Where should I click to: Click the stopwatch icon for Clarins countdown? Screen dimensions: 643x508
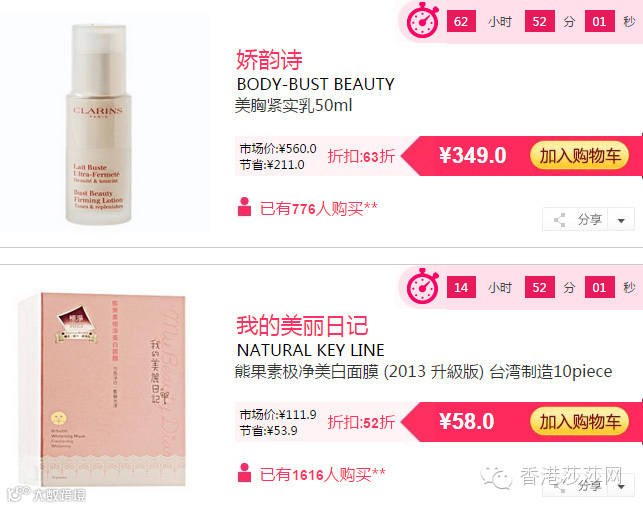click(422, 21)
